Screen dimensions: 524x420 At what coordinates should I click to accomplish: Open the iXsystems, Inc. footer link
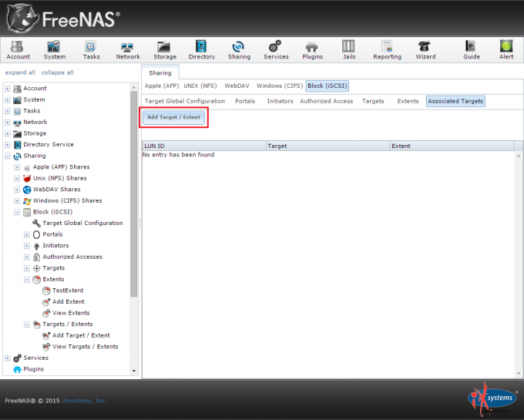point(84,401)
